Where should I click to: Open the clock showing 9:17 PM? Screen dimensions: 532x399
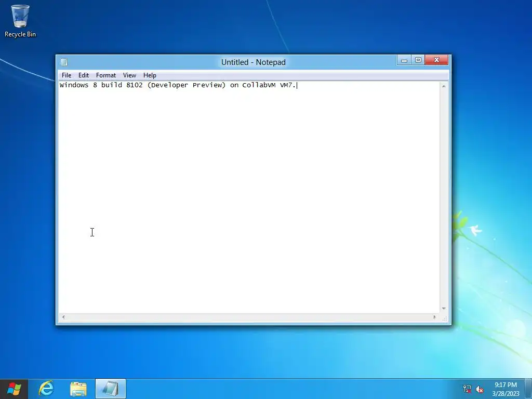[x=506, y=389]
